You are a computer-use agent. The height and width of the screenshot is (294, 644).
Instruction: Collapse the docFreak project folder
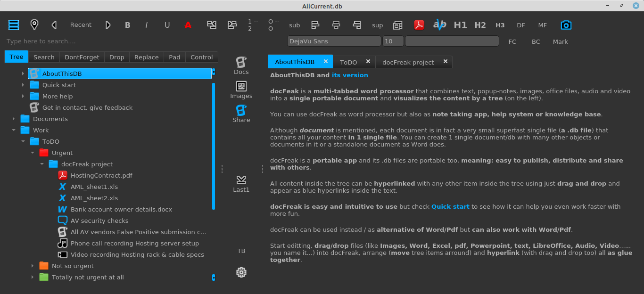(41, 164)
